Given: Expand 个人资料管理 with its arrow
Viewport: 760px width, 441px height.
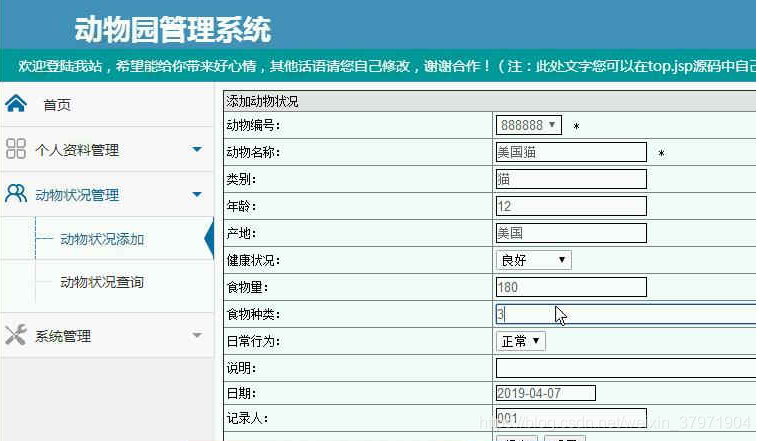Looking at the screenshot, I should point(197,149).
